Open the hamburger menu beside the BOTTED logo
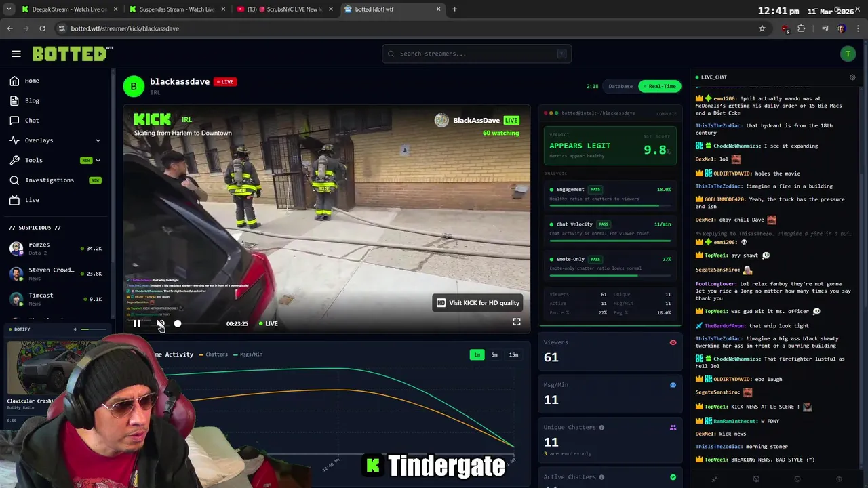Viewport: 868px width, 488px height. 16,54
